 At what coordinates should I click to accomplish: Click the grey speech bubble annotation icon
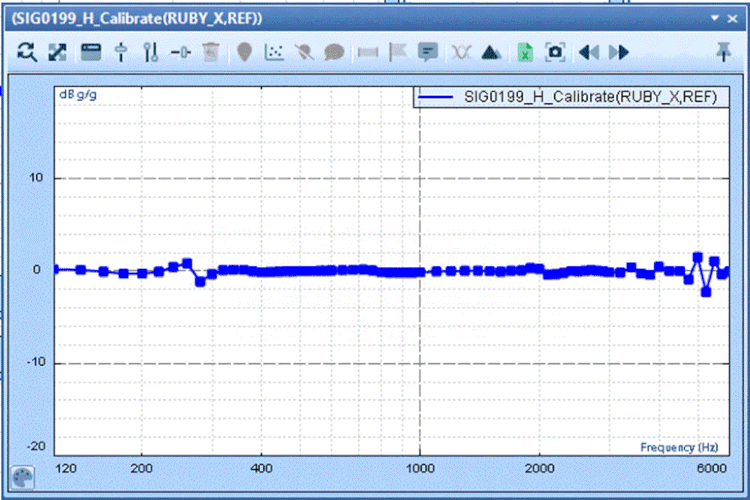click(x=334, y=52)
